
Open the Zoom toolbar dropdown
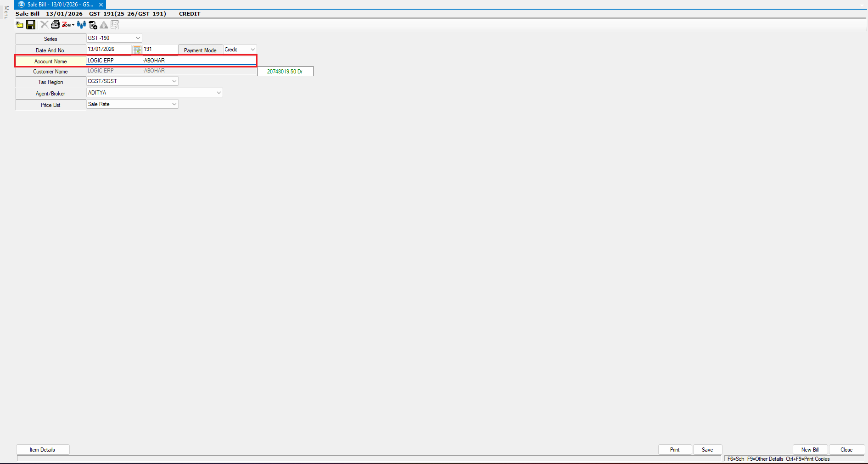tap(68, 25)
